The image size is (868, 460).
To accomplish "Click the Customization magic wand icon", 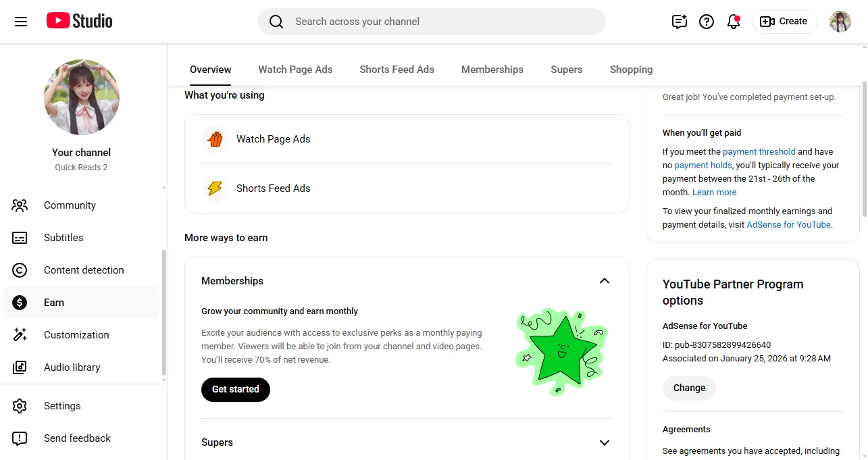I will click(x=20, y=335).
